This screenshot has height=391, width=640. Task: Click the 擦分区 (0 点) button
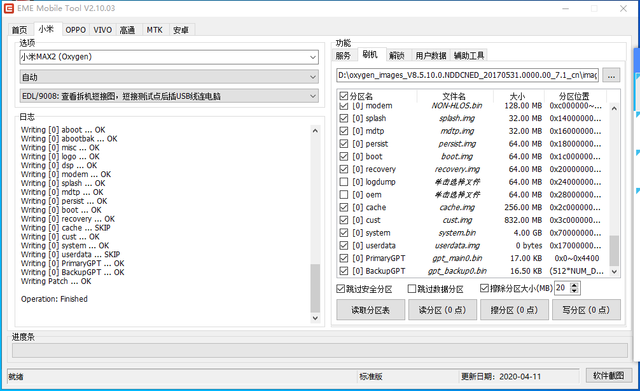[514, 310]
